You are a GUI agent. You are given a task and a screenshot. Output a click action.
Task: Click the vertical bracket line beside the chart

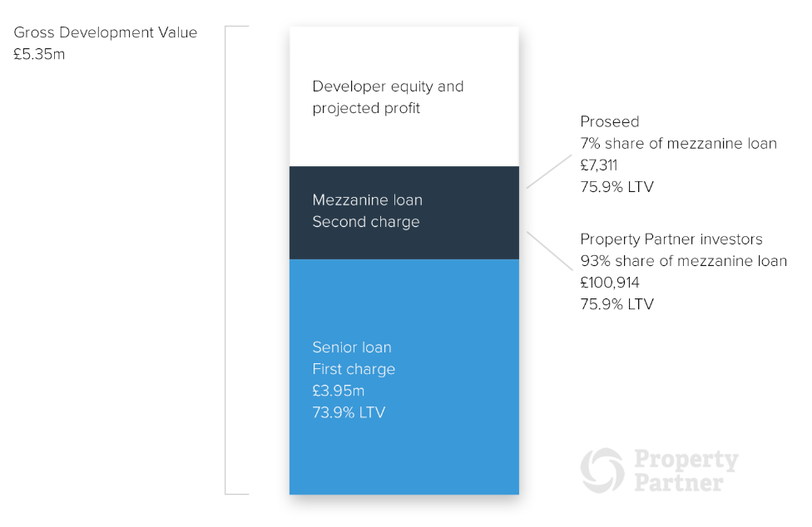(x=225, y=259)
